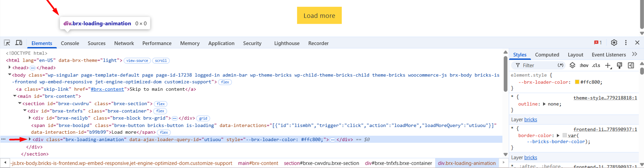Image resolution: width=644 pixels, height=168 pixels.
Task: Click the first Layer bricks link
Action: point(531,119)
